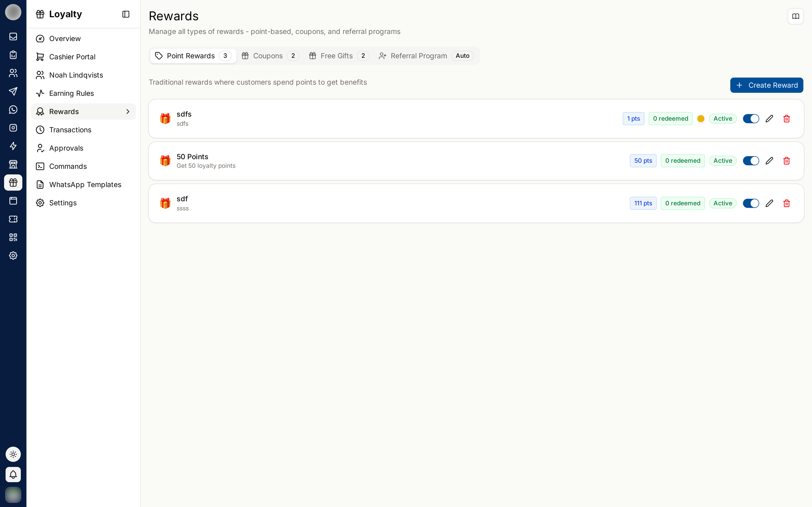812x507 pixels.
Task: Open the QR code icon in left rail
Action: [13, 238]
